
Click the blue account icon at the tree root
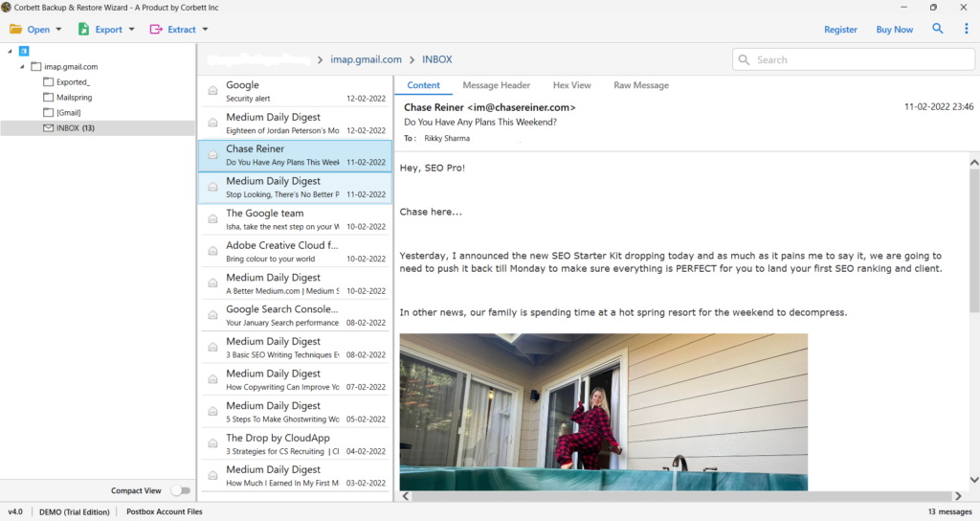(24, 52)
